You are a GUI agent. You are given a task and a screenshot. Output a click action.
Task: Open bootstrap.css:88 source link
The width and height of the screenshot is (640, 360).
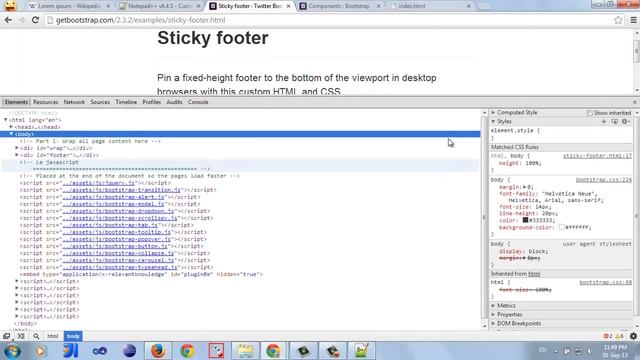pyautogui.click(x=605, y=282)
